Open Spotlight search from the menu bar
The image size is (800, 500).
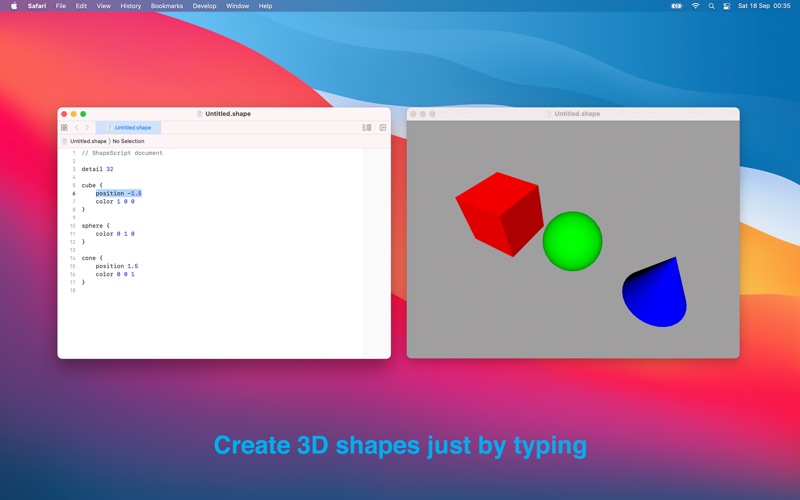coord(711,6)
